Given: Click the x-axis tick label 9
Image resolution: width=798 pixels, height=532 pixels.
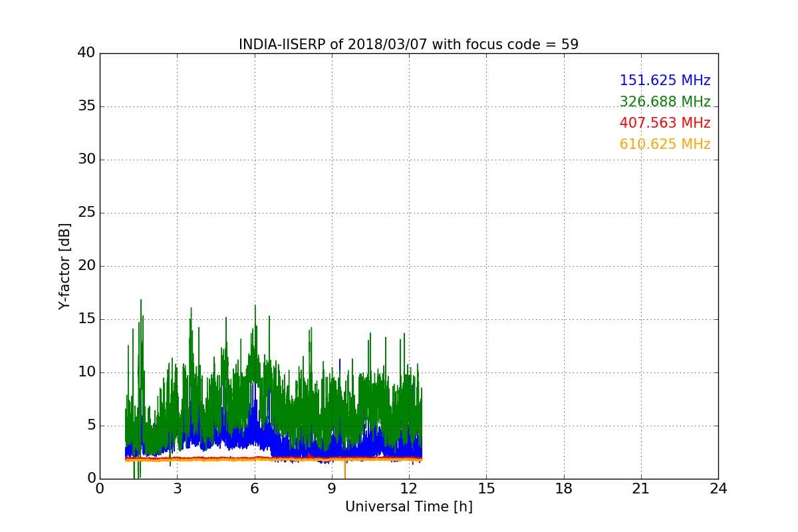Looking at the screenshot, I should tap(332, 489).
